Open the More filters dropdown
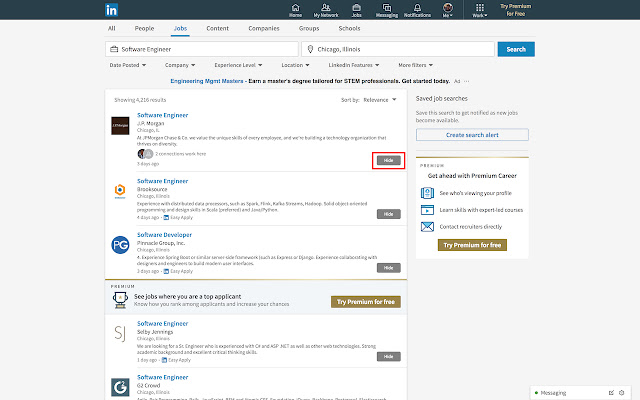This screenshot has width=640, height=400. click(x=416, y=65)
